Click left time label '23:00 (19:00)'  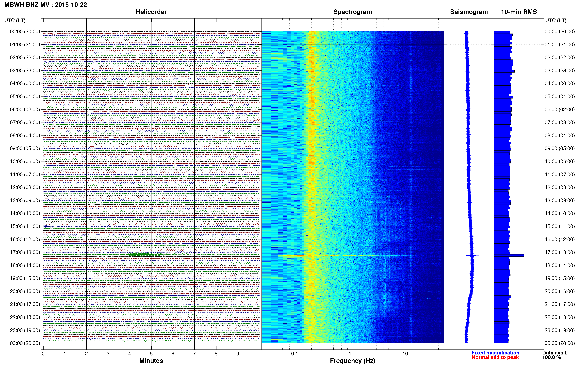(25, 330)
